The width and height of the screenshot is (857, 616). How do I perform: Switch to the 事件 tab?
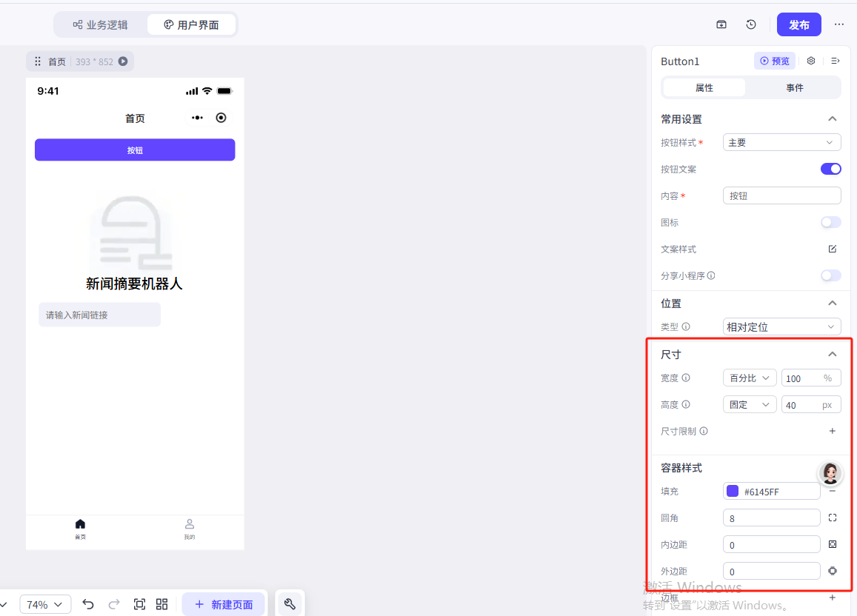[x=794, y=87]
